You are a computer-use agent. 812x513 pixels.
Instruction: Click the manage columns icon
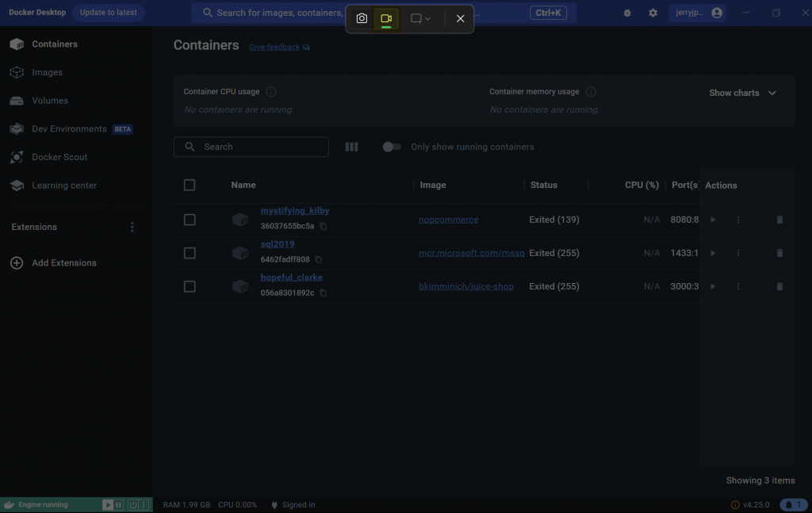(x=351, y=147)
